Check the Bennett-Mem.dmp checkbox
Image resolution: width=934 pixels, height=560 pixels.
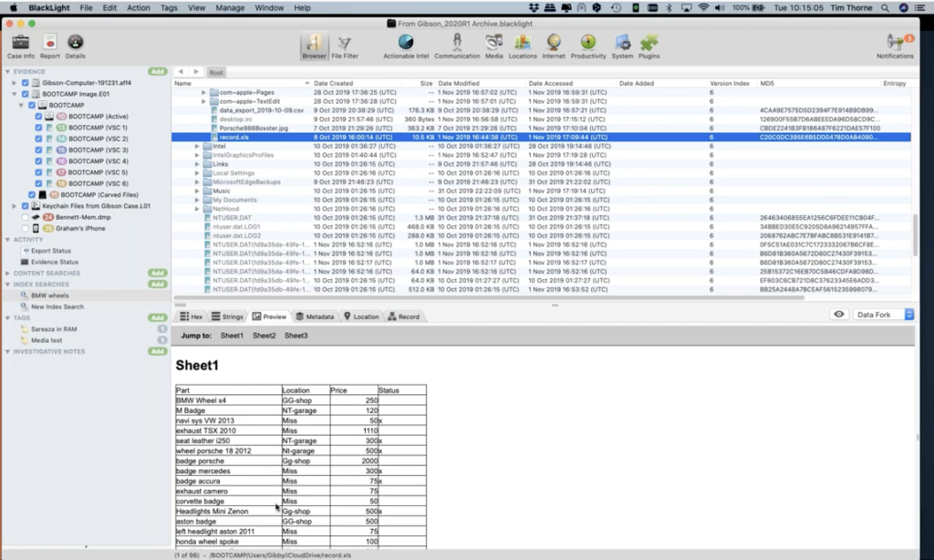[x=25, y=217]
